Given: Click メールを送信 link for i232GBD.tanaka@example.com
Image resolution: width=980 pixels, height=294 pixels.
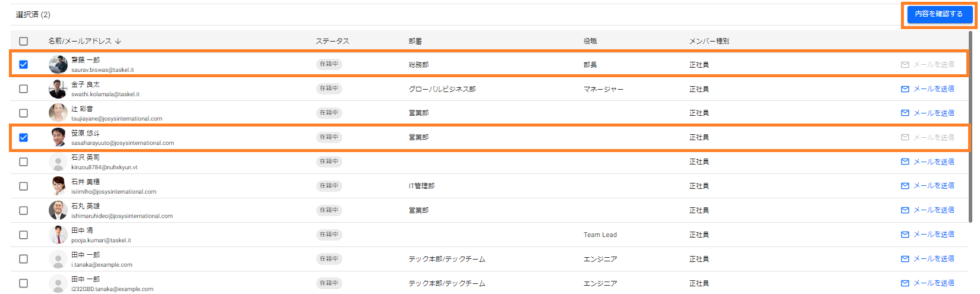Looking at the screenshot, I should pyautogui.click(x=933, y=283).
